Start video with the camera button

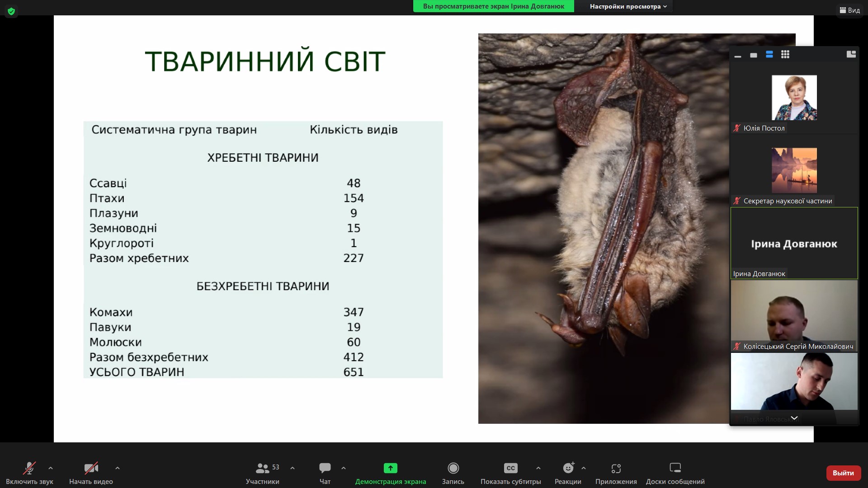pyautogui.click(x=91, y=468)
